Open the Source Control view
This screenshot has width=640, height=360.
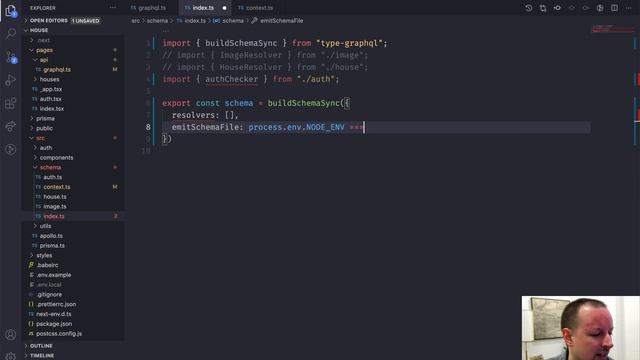tap(11, 57)
